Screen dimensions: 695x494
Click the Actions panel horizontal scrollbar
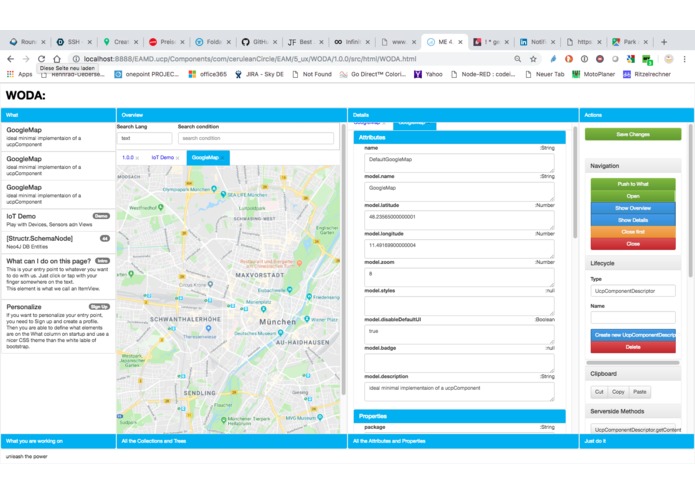(x=633, y=362)
